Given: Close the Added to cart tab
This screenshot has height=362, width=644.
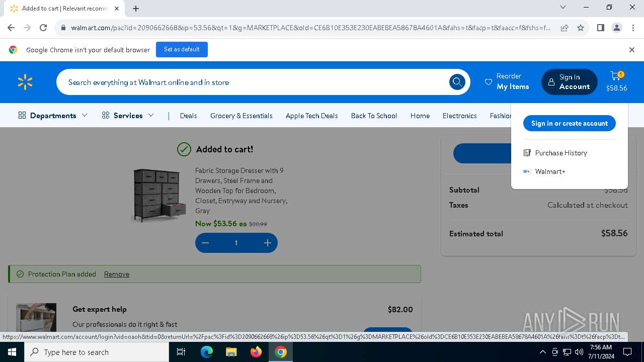Looking at the screenshot, I should coord(117,9).
